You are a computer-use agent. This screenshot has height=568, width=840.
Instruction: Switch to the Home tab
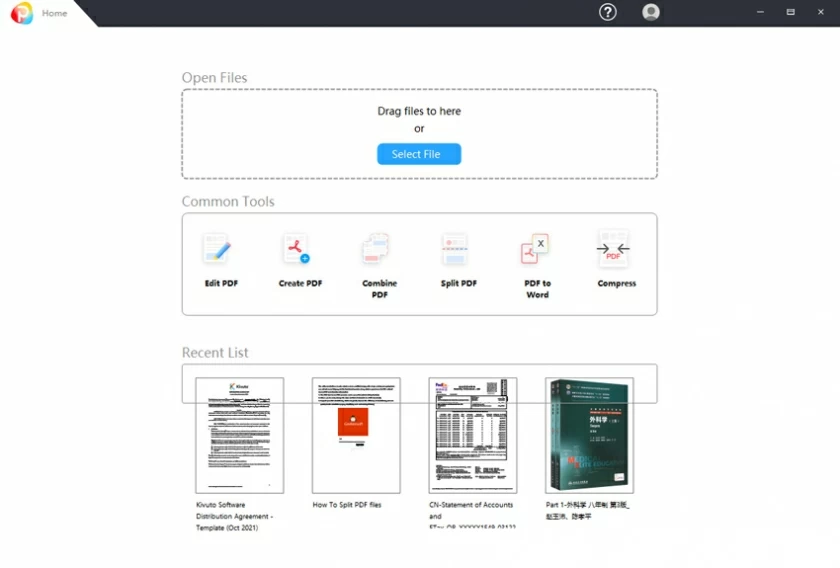(x=55, y=13)
